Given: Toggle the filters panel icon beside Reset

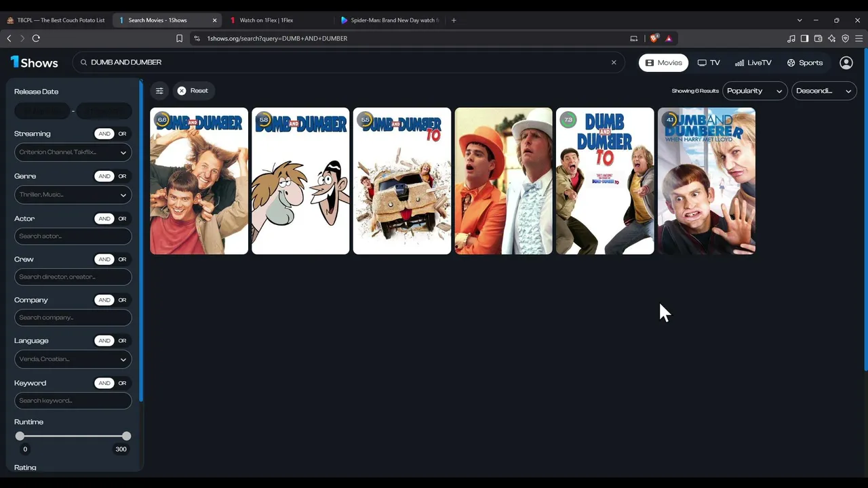Looking at the screenshot, I should [159, 91].
